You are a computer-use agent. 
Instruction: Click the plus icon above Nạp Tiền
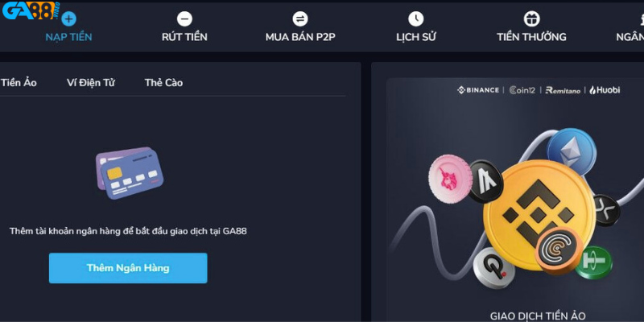(69, 19)
